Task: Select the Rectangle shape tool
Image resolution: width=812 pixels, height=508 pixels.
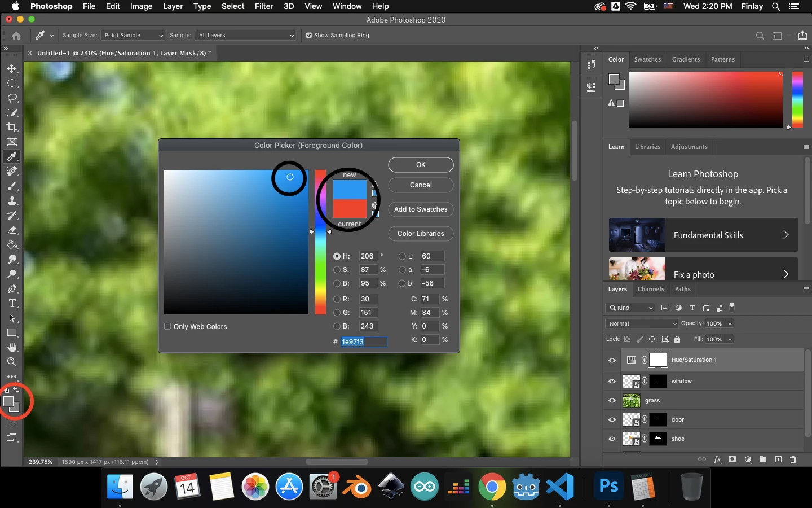Action: (12, 332)
